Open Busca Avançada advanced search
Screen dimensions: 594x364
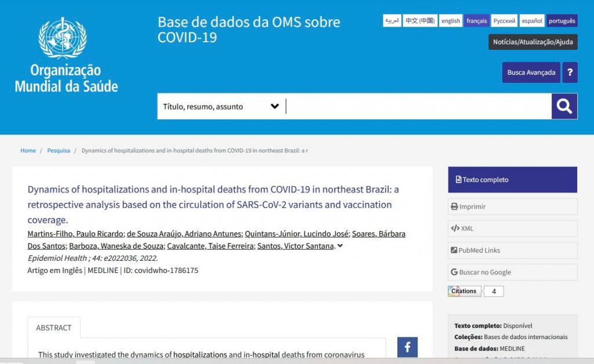pyautogui.click(x=531, y=72)
